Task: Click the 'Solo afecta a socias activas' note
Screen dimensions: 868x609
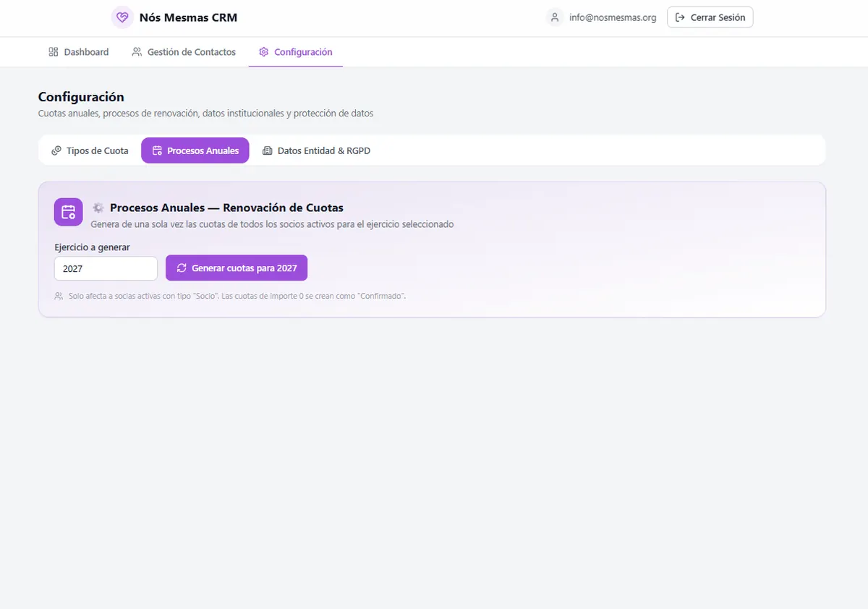Action: (x=237, y=296)
